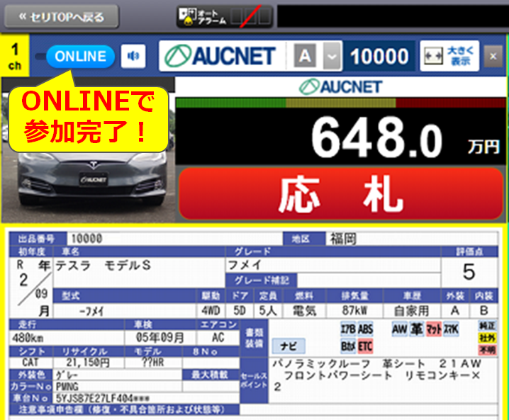
Task: Click the grade value フメイ
Action: tap(245, 265)
